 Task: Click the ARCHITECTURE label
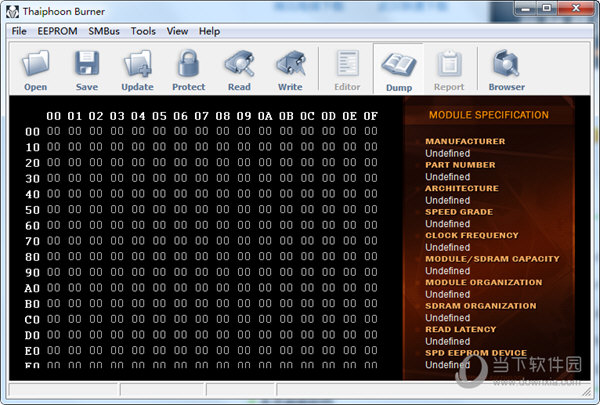462,188
